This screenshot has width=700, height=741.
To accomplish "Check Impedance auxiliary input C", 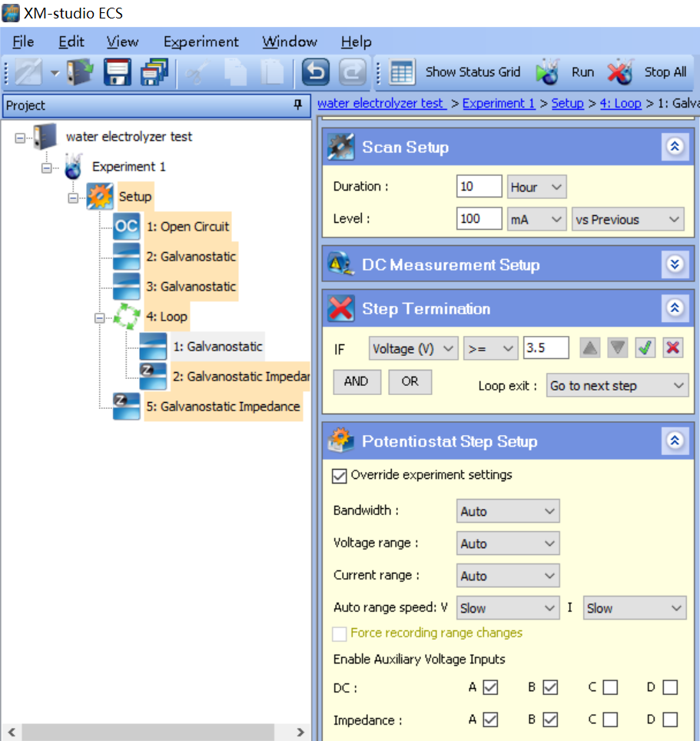I will click(x=610, y=719).
